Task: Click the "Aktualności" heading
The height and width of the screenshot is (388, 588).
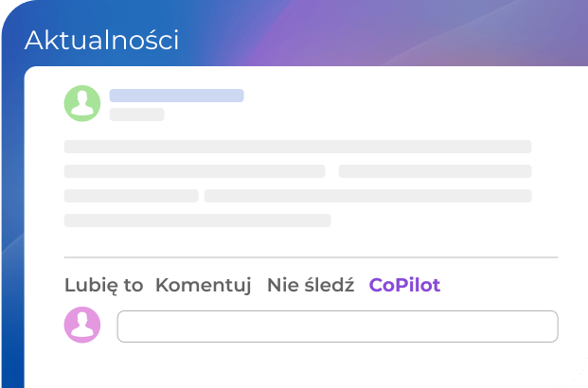Action: [x=101, y=40]
